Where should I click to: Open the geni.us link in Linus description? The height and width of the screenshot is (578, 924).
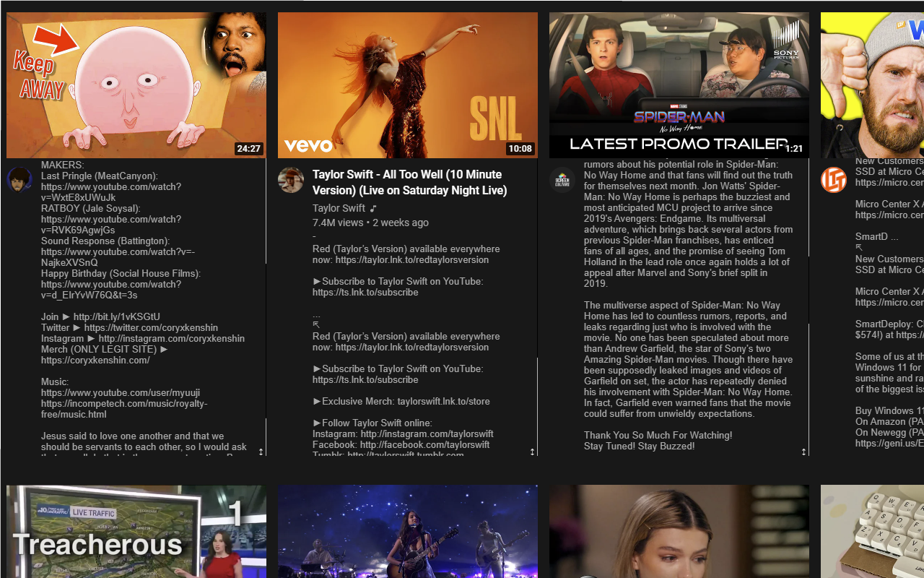(889, 443)
